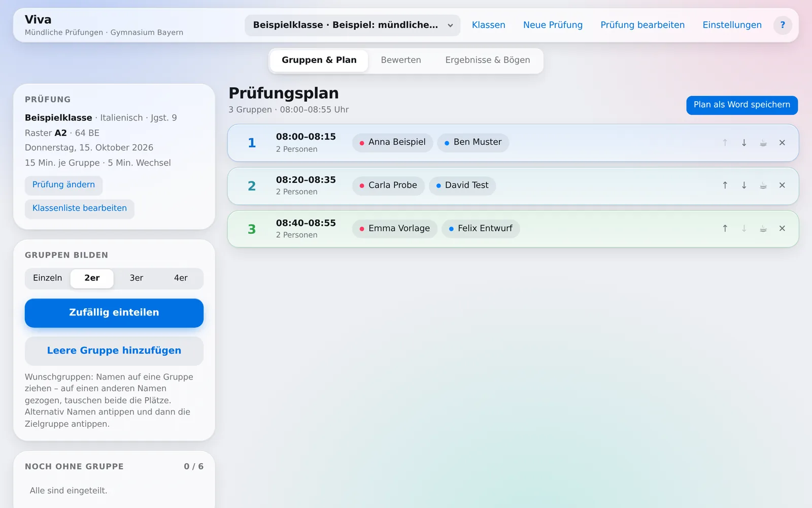
Task: Click the 08:00-08:15 time slot text
Action: pyautogui.click(x=306, y=137)
